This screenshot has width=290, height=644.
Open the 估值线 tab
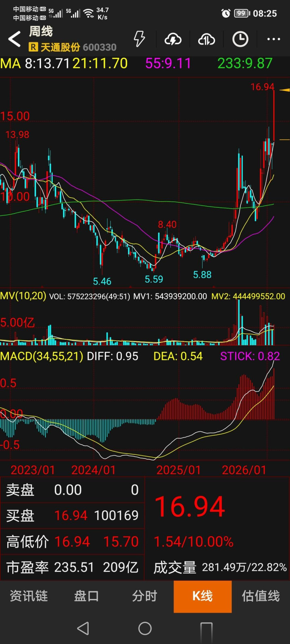point(261,596)
